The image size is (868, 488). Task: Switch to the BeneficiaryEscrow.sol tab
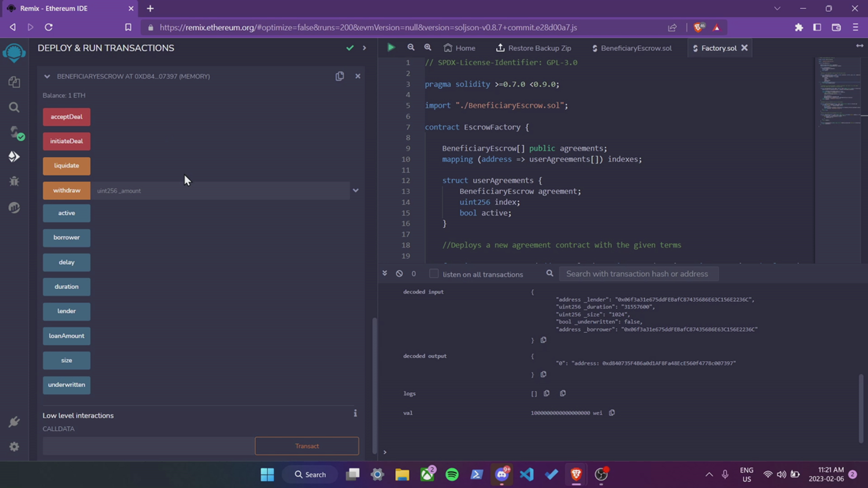tap(632, 48)
